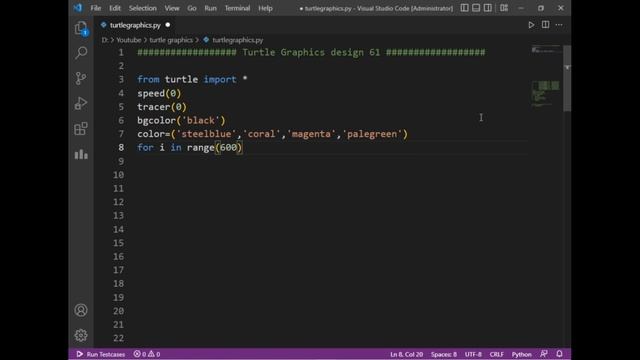Restore down the VS Code window
640x360 pixels.
[541, 8]
